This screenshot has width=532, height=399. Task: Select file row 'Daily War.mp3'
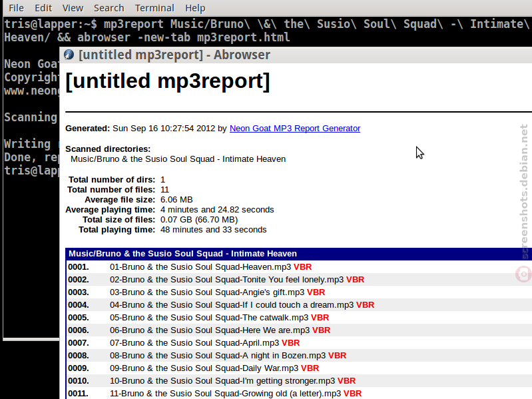point(298,368)
